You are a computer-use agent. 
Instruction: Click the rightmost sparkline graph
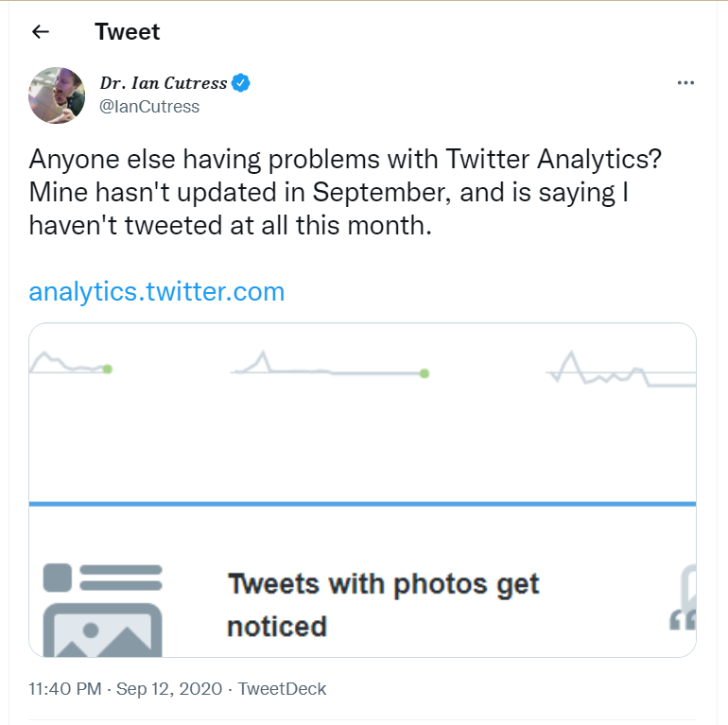[619, 371]
